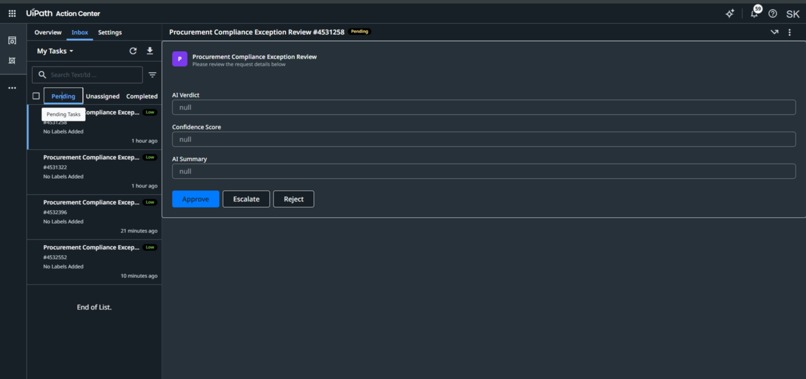This screenshot has height=379, width=806.
Task: Click the AI Verdict field
Action: [x=484, y=107]
